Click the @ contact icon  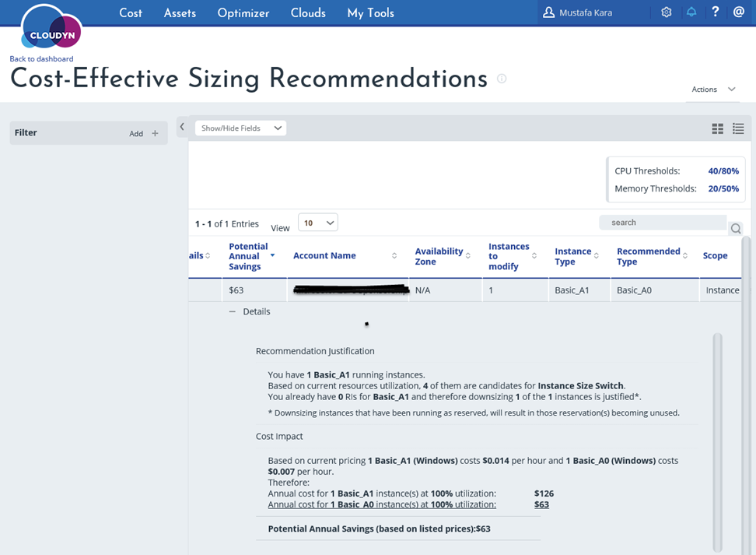click(x=739, y=12)
